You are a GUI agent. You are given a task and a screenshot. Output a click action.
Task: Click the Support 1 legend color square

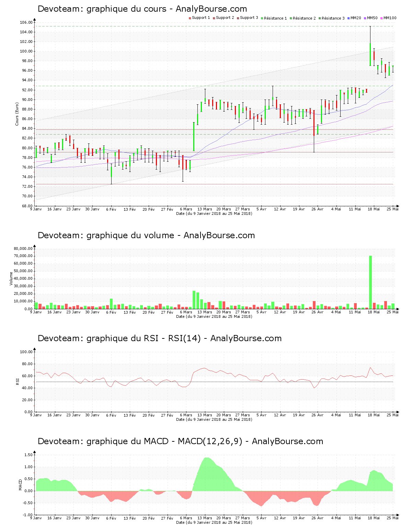click(x=190, y=18)
